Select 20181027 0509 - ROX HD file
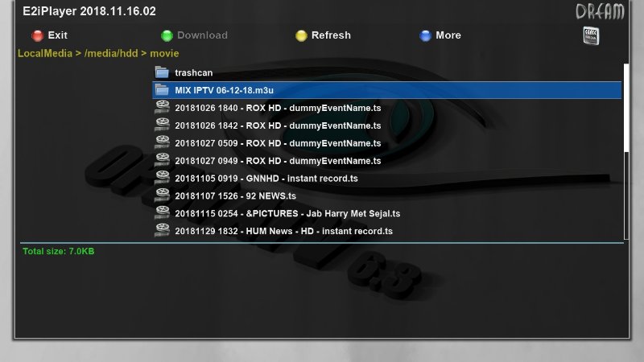Viewport: 644px width, 362px height. coord(387,143)
